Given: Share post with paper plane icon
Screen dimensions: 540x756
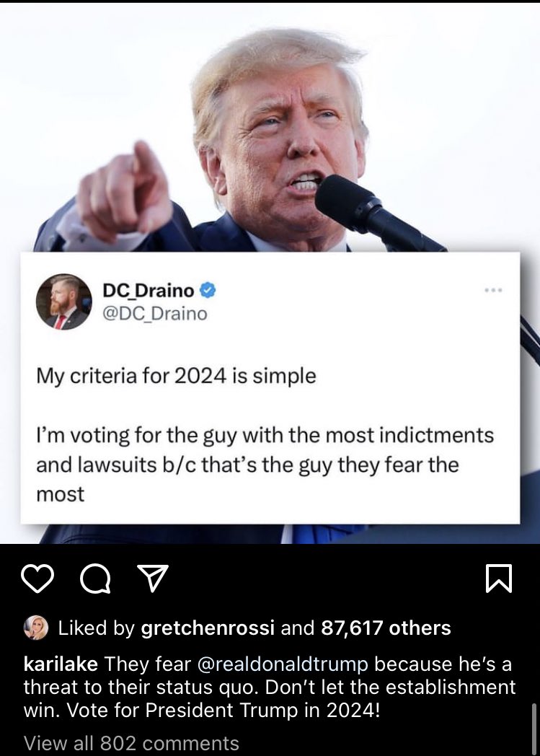Looking at the screenshot, I should (153, 578).
